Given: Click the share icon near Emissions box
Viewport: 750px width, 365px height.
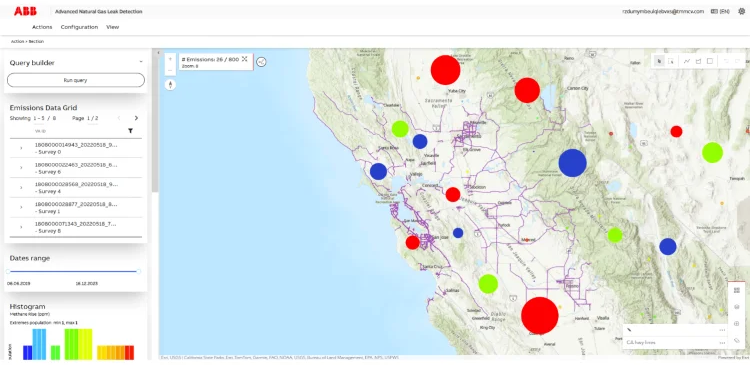Looking at the screenshot, I should (x=261, y=62).
